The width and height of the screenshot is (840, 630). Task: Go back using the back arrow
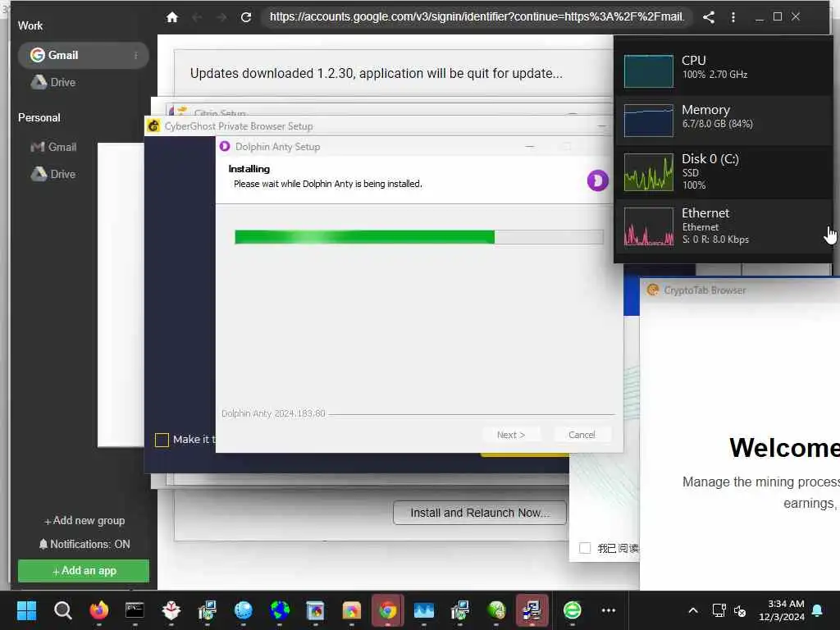point(197,17)
